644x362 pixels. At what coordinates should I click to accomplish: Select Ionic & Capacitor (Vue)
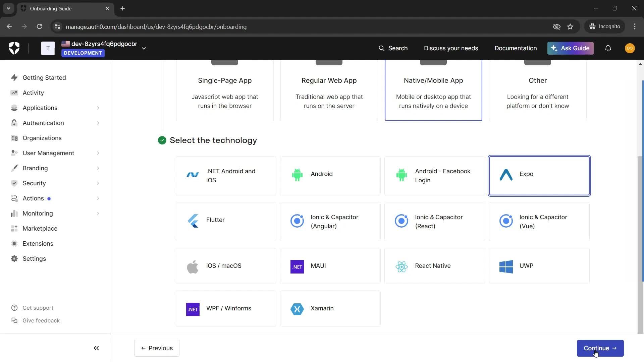pos(539,222)
